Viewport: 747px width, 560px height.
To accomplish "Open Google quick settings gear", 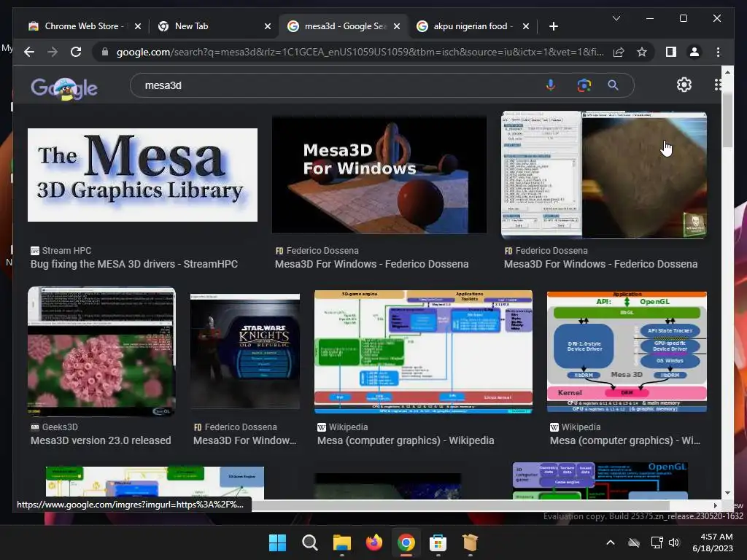I will 684,85.
